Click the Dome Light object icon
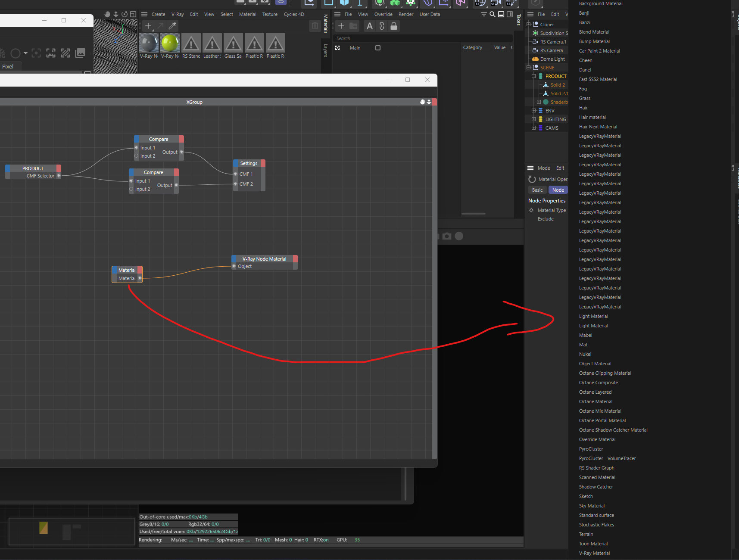Image resolution: width=739 pixels, height=560 pixels. coord(535,59)
